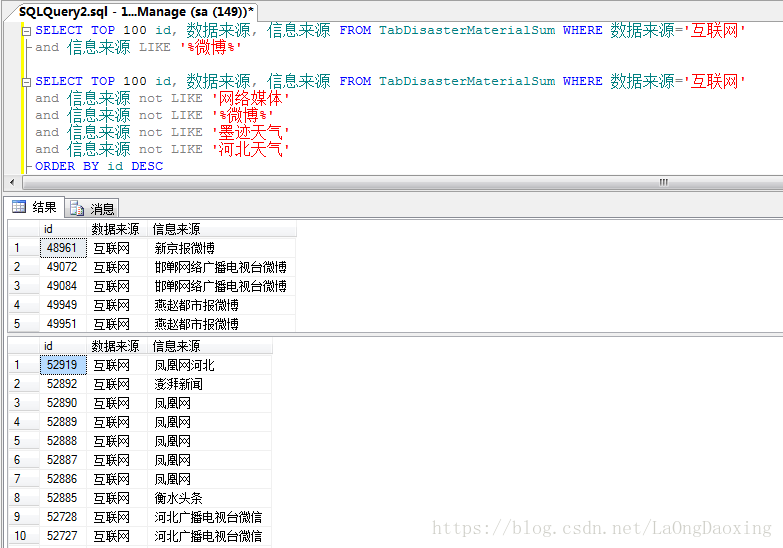Click the 新京报微博 cell
Screen dimensions: 783x548
click(221, 248)
